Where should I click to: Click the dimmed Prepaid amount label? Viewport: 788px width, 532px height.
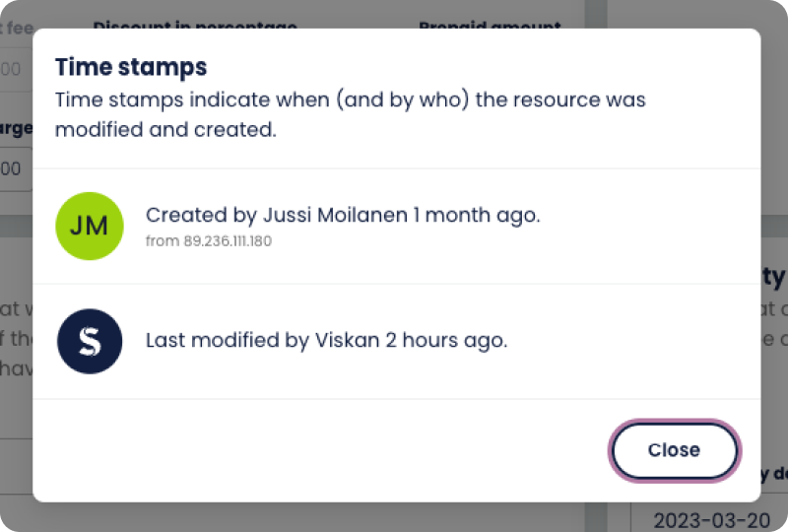click(x=490, y=24)
